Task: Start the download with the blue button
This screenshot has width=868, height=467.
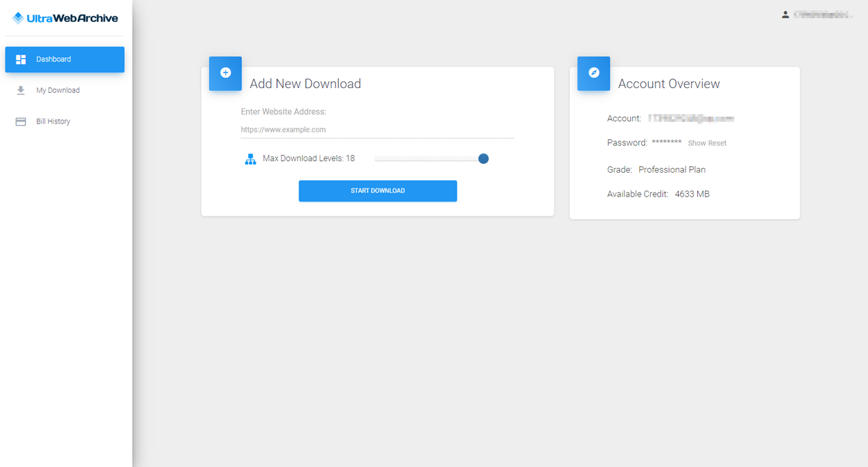Action: pos(378,191)
